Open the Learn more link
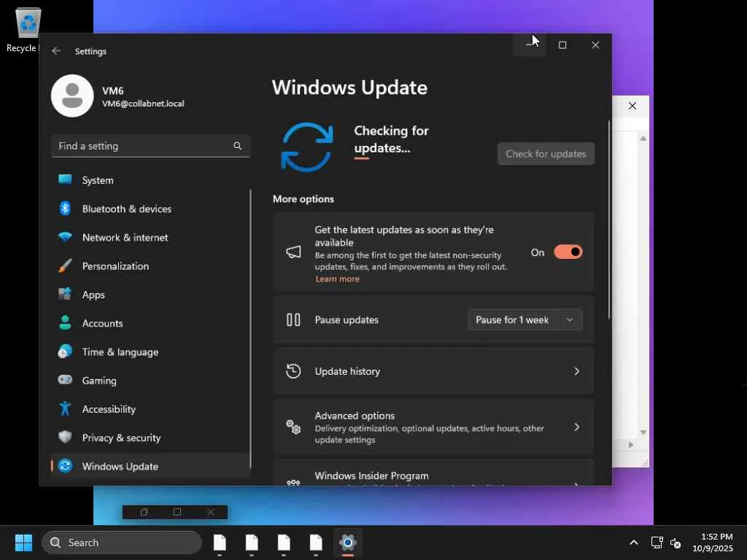Viewport: 747px width, 560px height. 337,279
